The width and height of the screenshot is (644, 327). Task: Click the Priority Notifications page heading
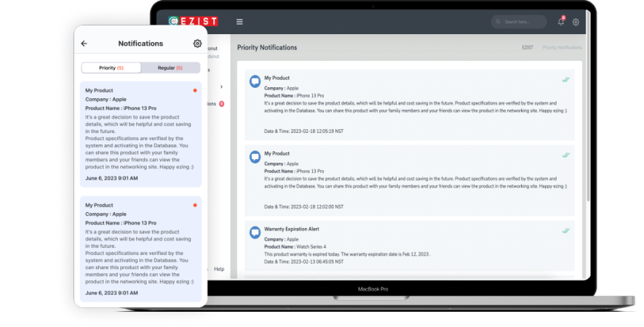(x=267, y=47)
